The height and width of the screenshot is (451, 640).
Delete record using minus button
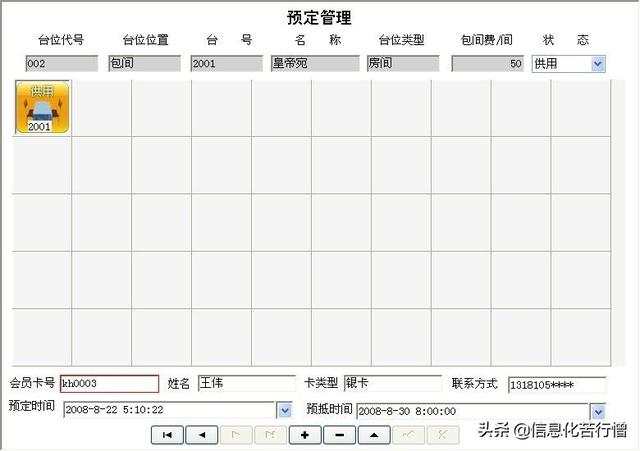(x=339, y=435)
